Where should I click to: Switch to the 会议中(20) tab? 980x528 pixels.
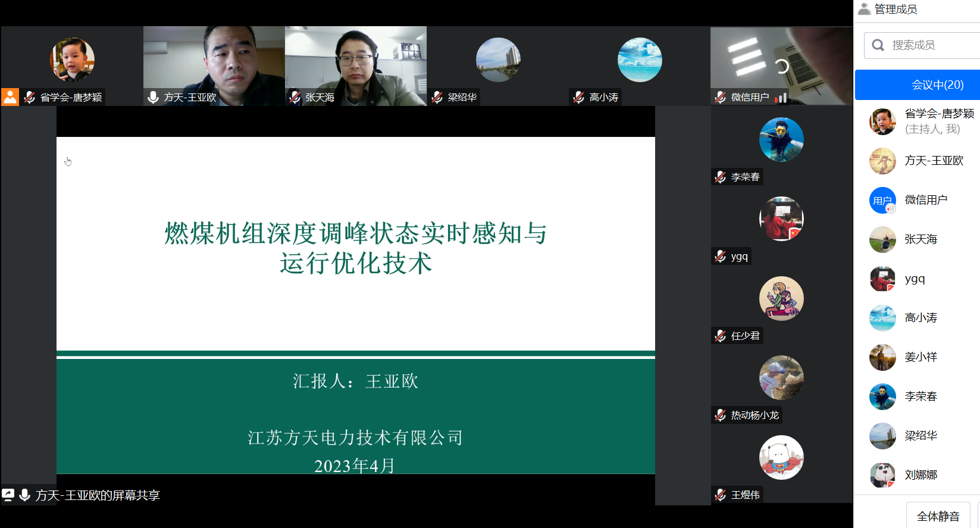coord(937,85)
